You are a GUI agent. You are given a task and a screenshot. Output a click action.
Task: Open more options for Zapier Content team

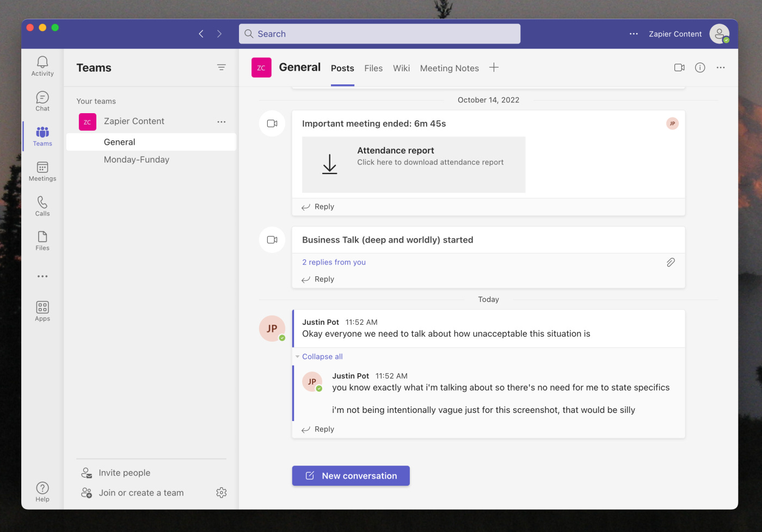222,122
